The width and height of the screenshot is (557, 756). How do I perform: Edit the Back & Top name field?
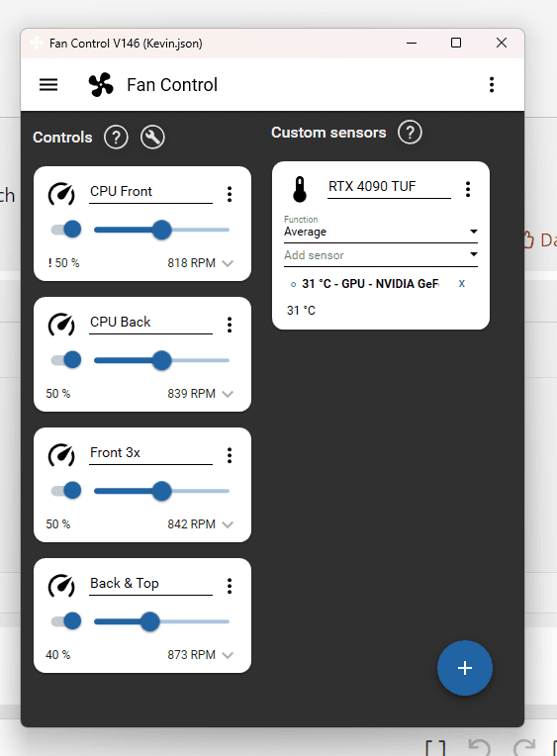tap(150, 585)
